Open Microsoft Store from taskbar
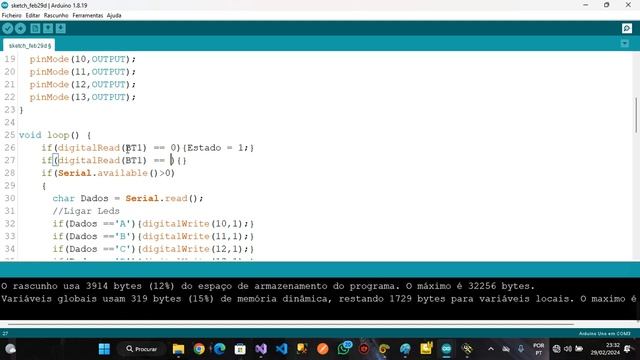This screenshot has width=640, height=360. click(x=240, y=349)
